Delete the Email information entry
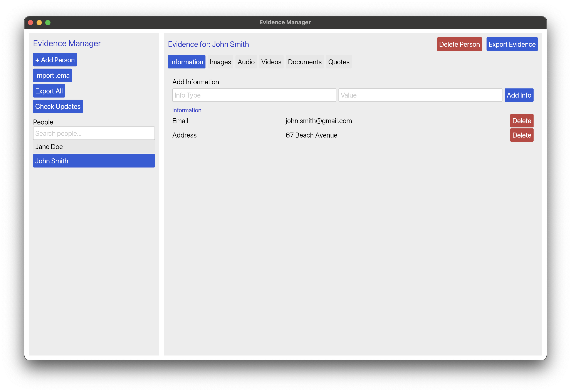 tap(522, 121)
